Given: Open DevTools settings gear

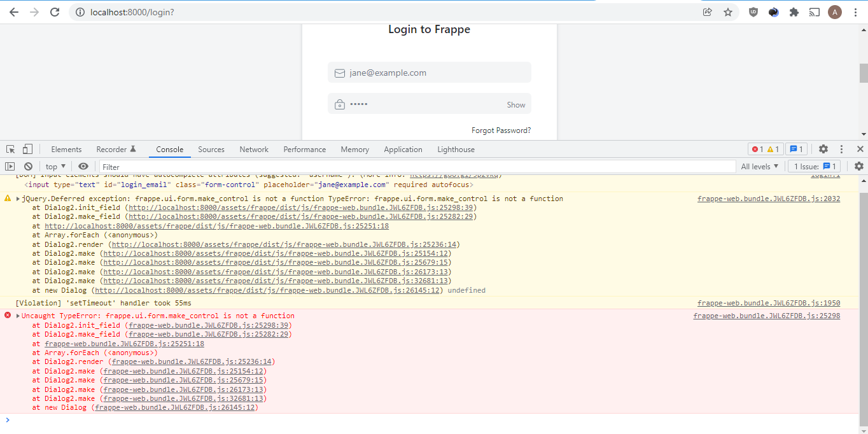Looking at the screenshot, I should tap(823, 148).
